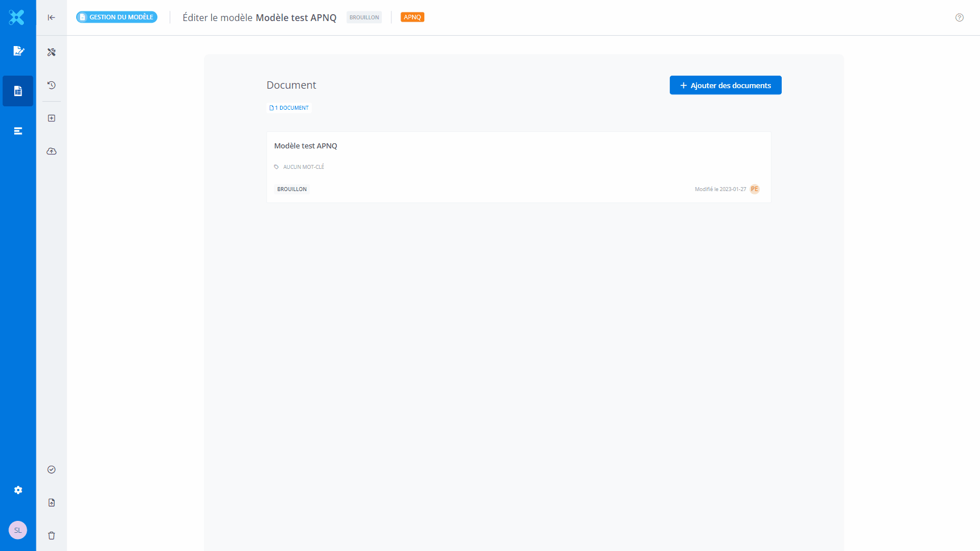Select the active document templates icon
Image resolution: width=980 pixels, height=551 pixels.
pos(18,91)
